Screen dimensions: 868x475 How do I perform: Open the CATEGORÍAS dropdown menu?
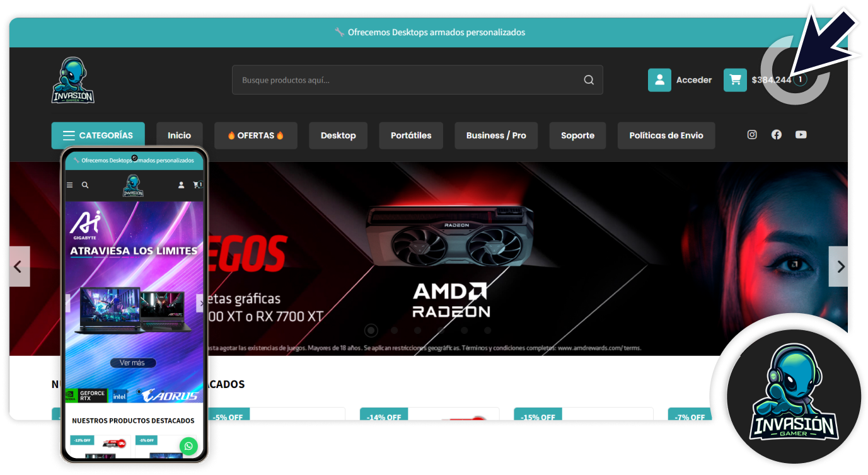98,135
